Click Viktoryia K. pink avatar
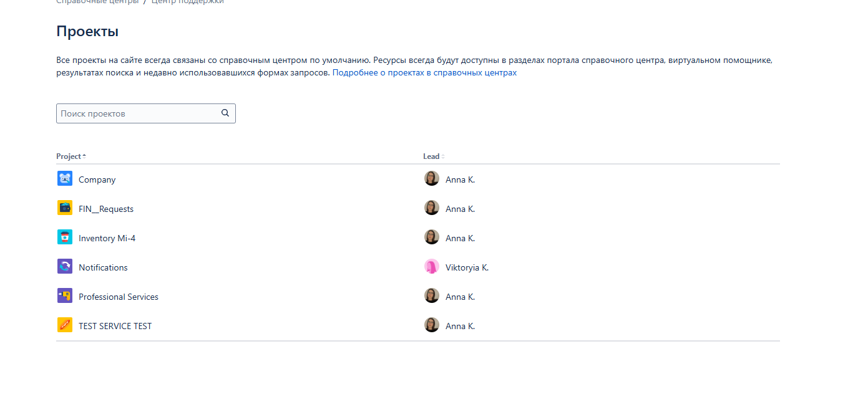This screenshot has width=868, height=417. point(432,267)
